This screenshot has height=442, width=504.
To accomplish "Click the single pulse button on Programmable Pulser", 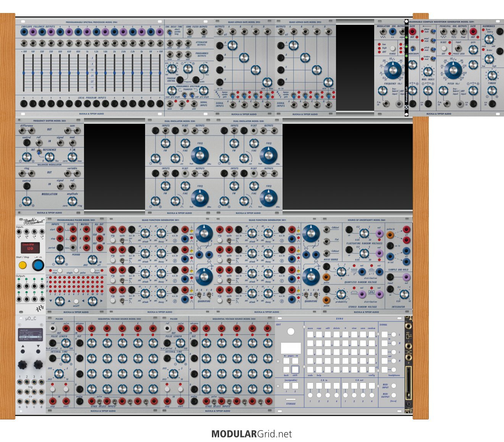I will [x=76, y=270].
